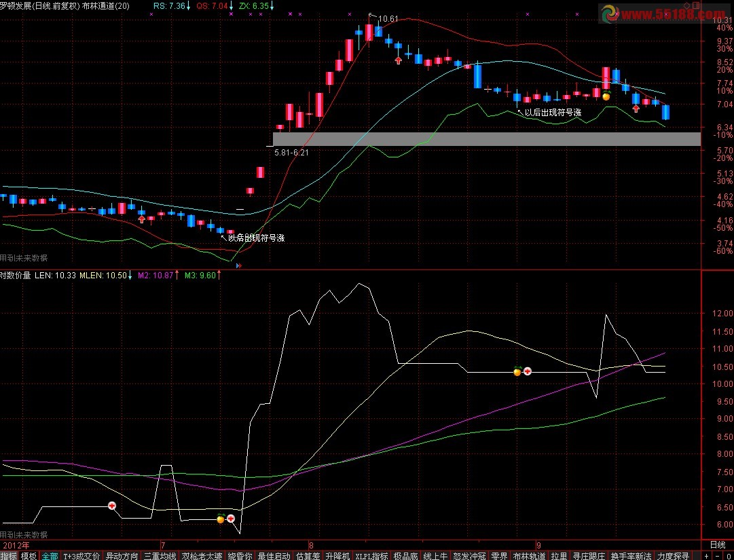Viewport: 734px width, 560px height.
Task: Open the 寻庄跟庄 indicator tab
Action: point(589,556)
